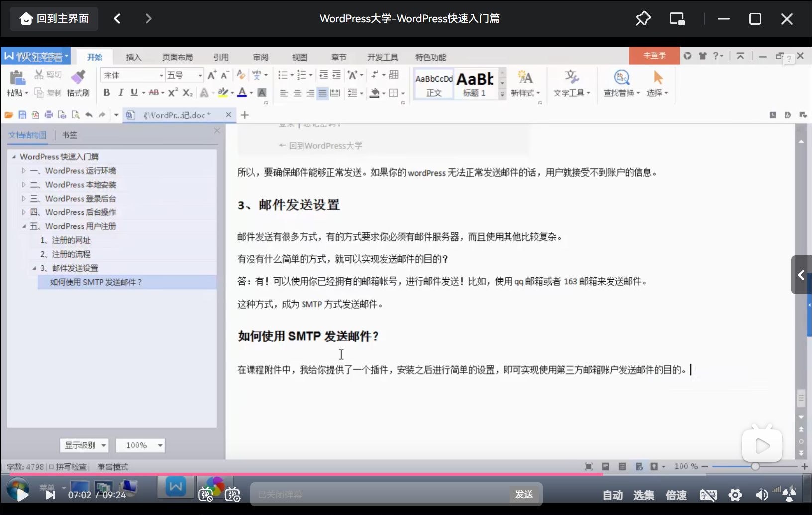
Task: Click the shading paint bucket icon
Action: click(375, 93)
